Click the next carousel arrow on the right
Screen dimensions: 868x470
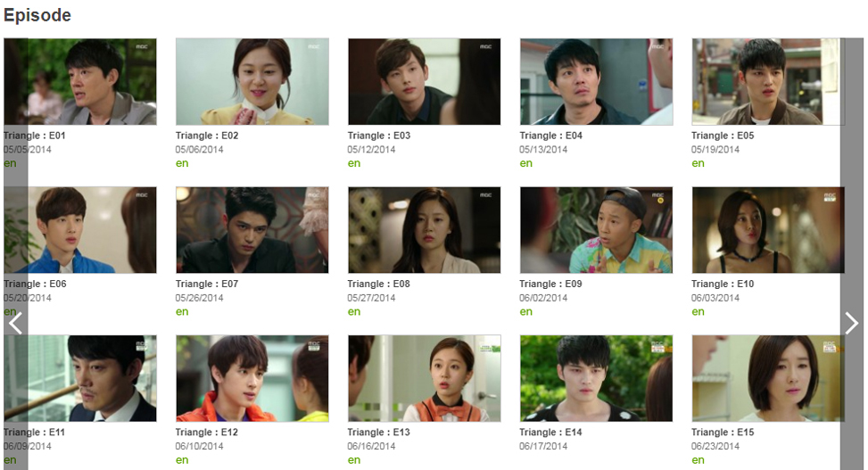[851, 323]
